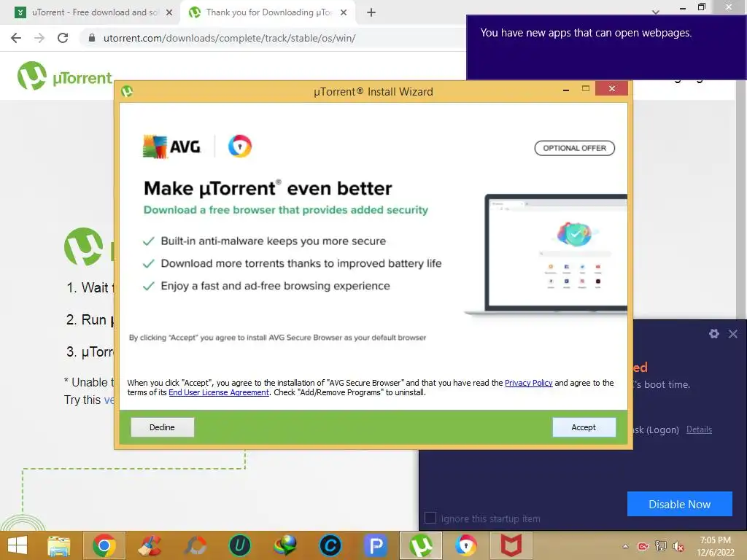Open McAfee from the taskbar
The image size is (747, 560).
tap(511, 545)
